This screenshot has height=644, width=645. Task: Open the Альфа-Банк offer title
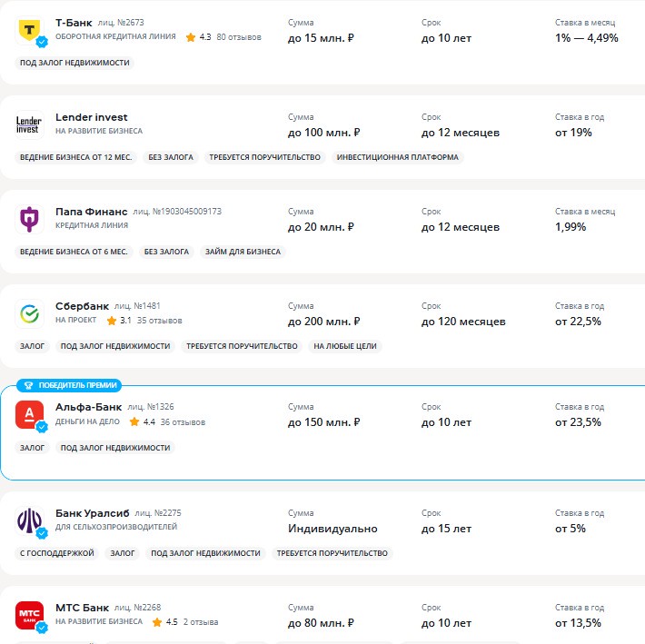88,407
